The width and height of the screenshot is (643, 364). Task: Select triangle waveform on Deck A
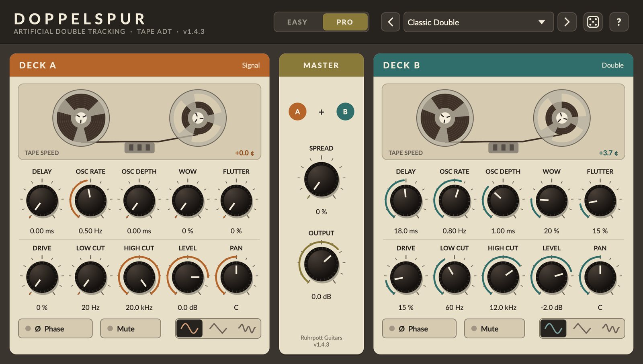click(218, 329)
